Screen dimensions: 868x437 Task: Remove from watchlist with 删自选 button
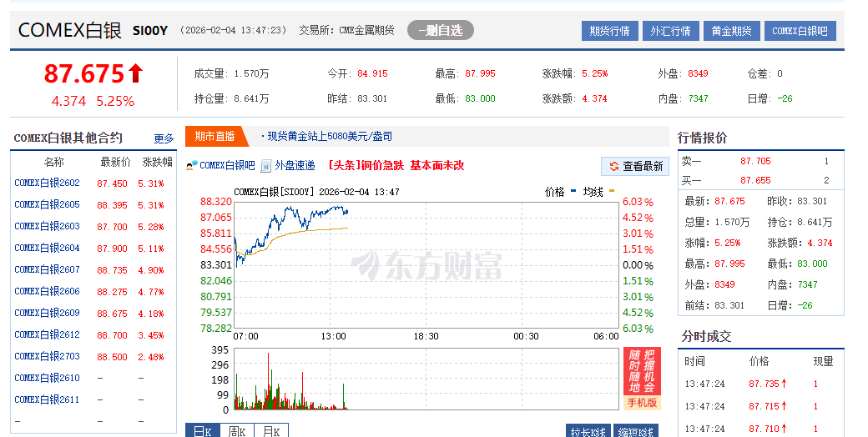(x=441, y=30)
